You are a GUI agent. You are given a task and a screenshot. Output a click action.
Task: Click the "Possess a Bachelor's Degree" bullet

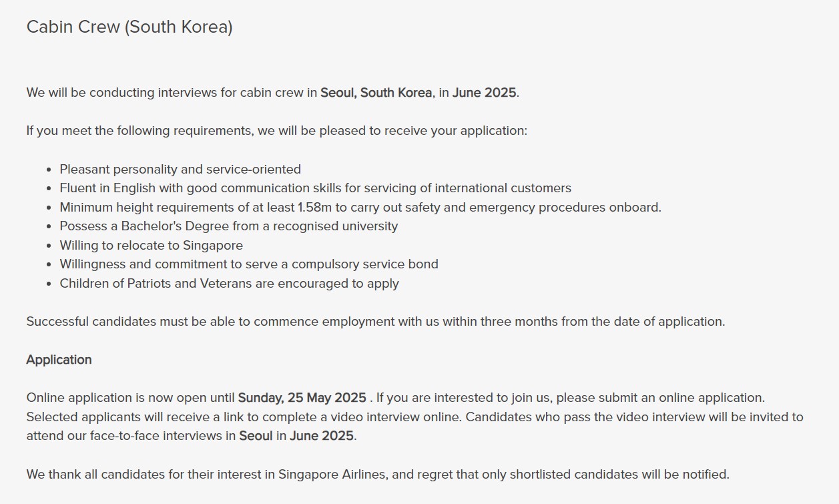(229, 226)
